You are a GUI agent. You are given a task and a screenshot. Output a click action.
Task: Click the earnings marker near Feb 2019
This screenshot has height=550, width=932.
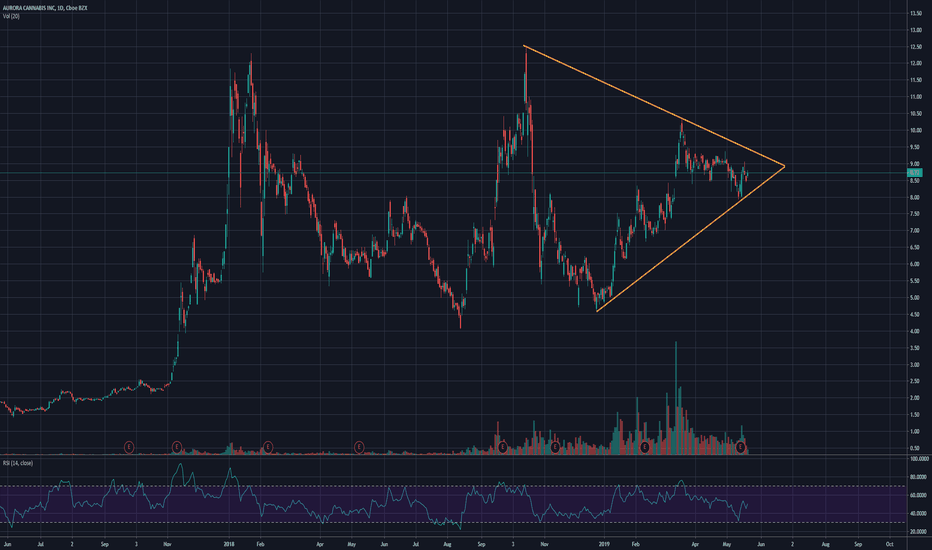click(x=645, y=447)
